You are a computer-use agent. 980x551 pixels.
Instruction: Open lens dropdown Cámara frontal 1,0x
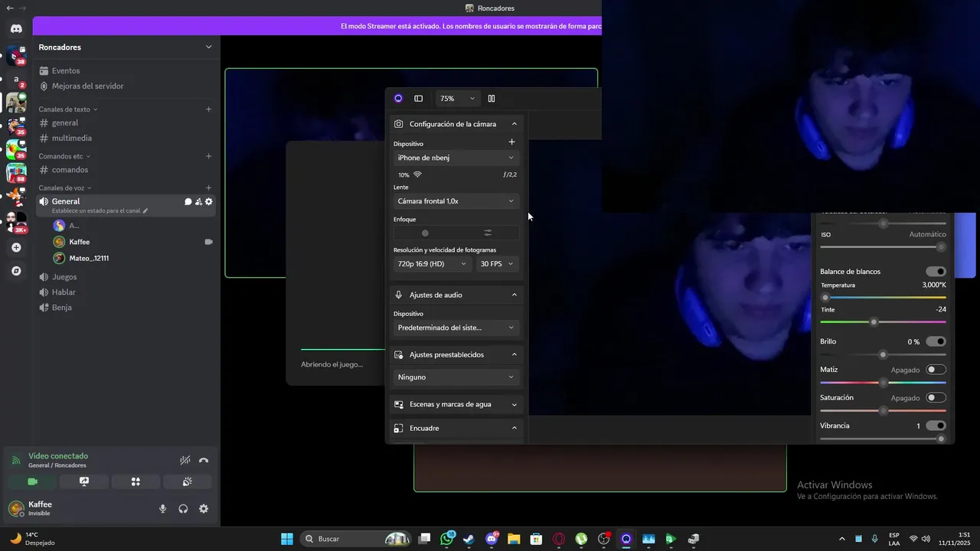(456, 201)
